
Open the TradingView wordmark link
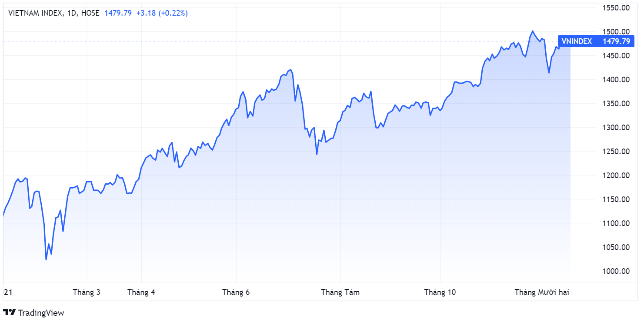[41, 313]
